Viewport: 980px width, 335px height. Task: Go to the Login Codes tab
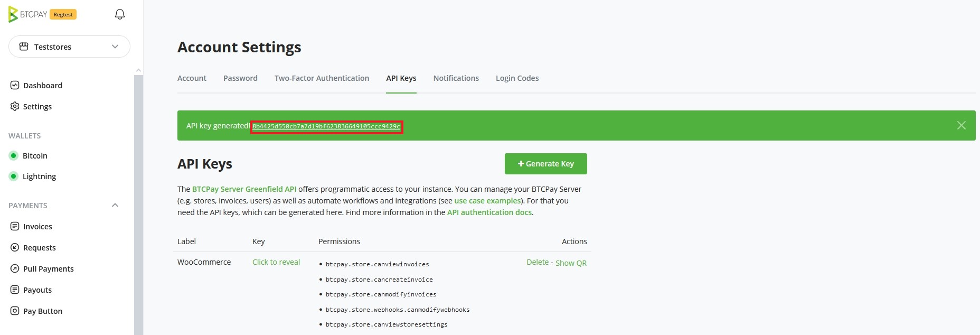tap(517, 78)
